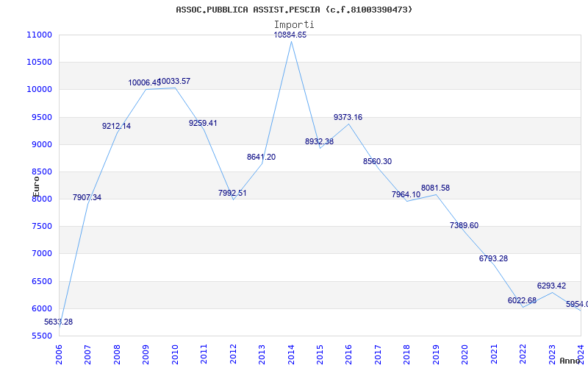Click the 2012 year label
588x368 pixels.
233,355
